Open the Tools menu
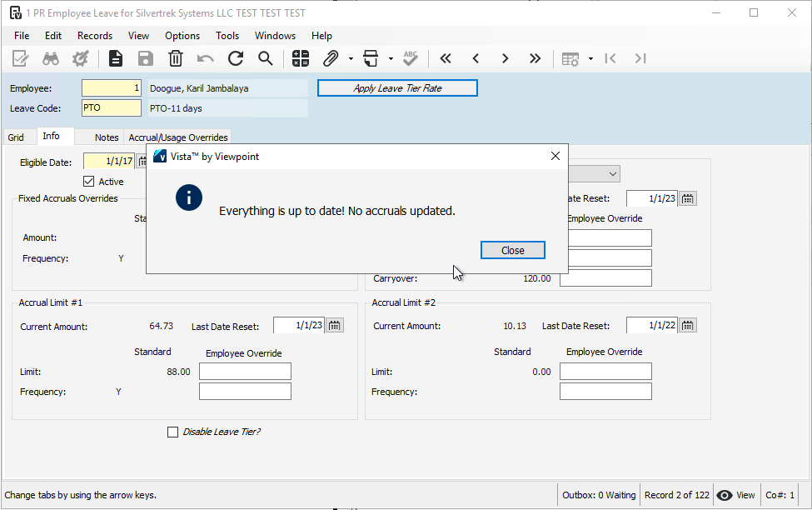Viewport: 812px width, 510px height. point(227,36)
